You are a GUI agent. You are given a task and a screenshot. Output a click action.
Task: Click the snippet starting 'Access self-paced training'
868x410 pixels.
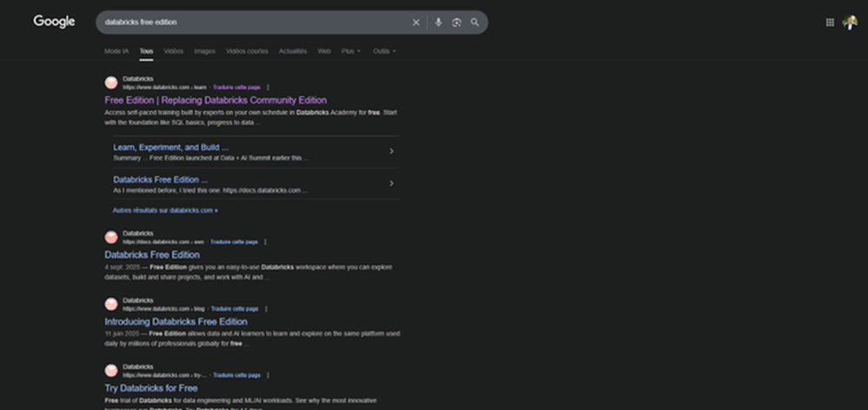point(251,117)
